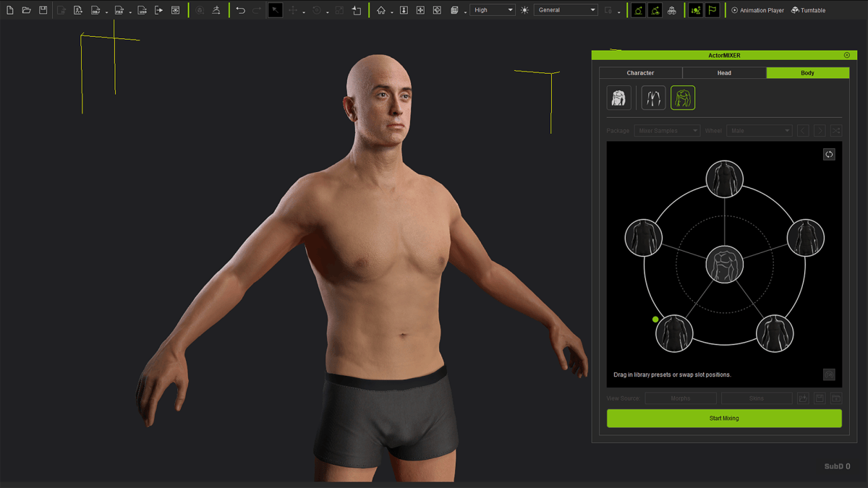
Task: Click the USD export icon
Action: 142,10
